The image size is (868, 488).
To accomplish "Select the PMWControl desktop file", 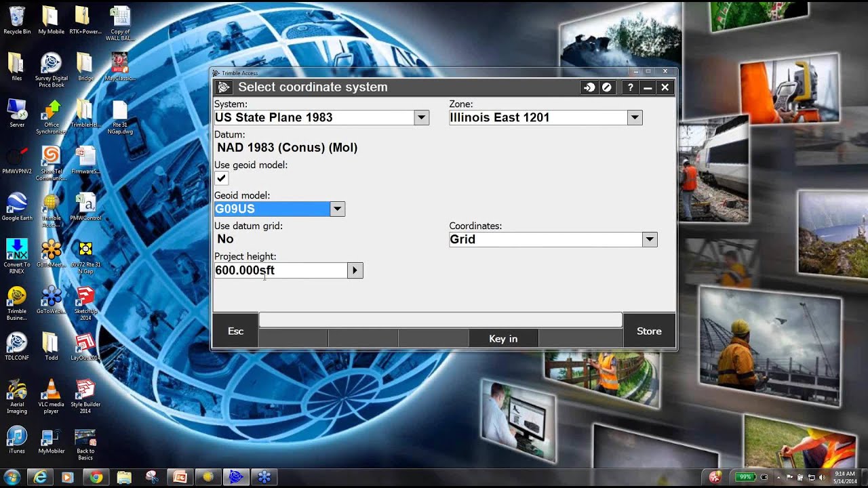I will coord(85,207).
